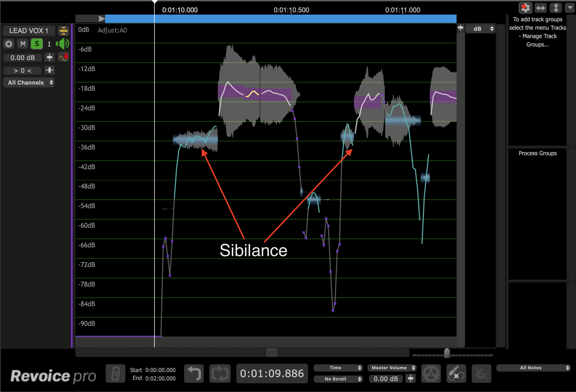Open the Time format dropdown
Viewport: 576px width, 392px height.
click(x=338, y=368)
